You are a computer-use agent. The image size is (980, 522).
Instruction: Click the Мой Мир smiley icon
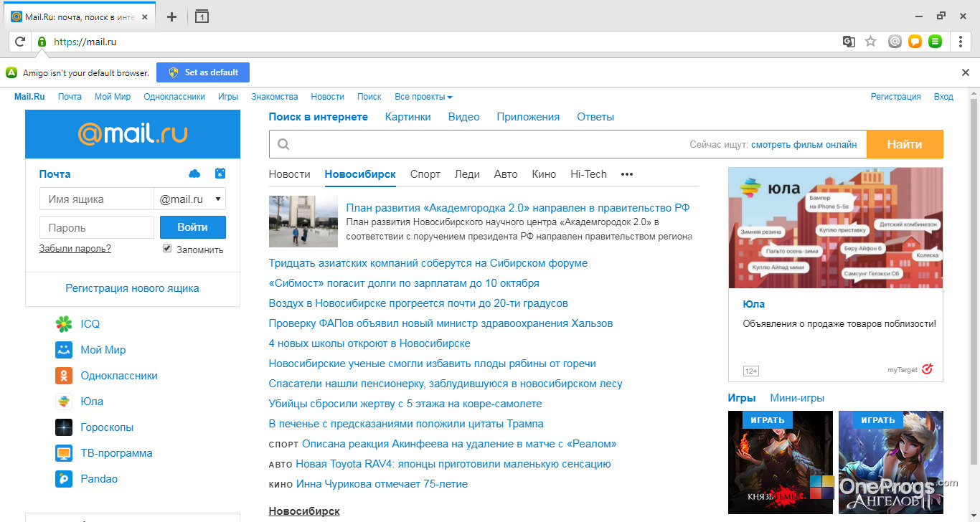[x=64, y=350]
